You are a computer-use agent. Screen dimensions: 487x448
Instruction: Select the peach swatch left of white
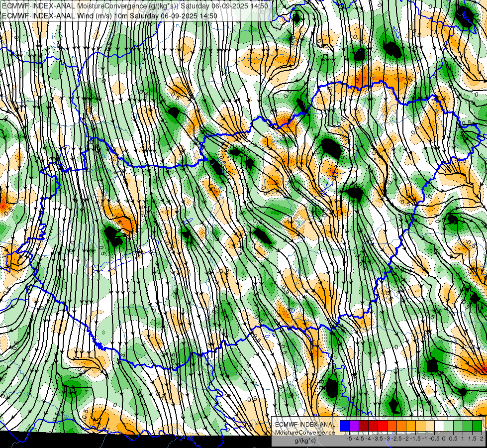[x=429, y=426]
